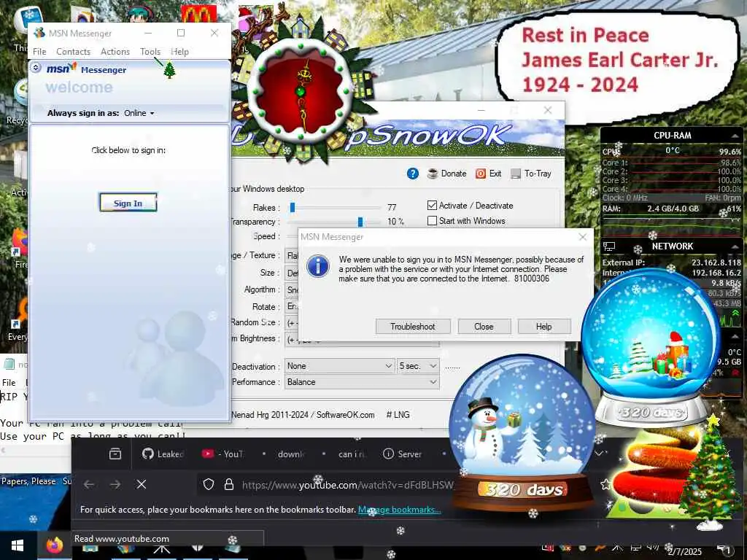The image size is (747, 560).
Task: Click the To-Tray icon in DesktopSnowOK
Action: click(x=516, y=174)
